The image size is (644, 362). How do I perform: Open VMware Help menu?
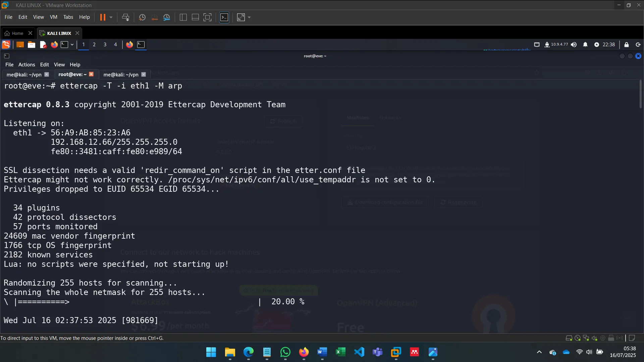click(x=85, y=17)
